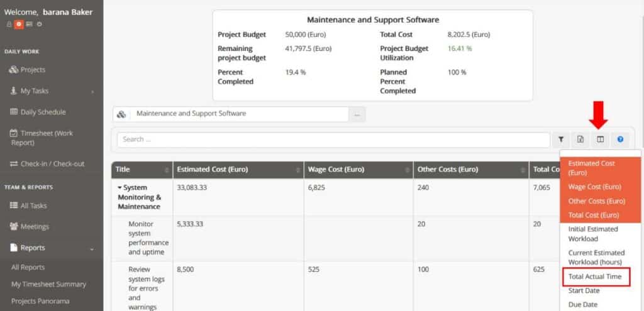Sort by Estimated Cost (Euro) sort icon

(x=297, y=170)
